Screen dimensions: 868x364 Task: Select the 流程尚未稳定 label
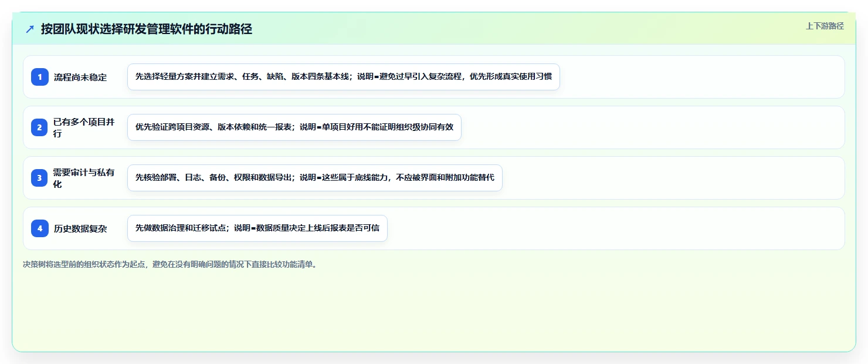pos(80,77)
